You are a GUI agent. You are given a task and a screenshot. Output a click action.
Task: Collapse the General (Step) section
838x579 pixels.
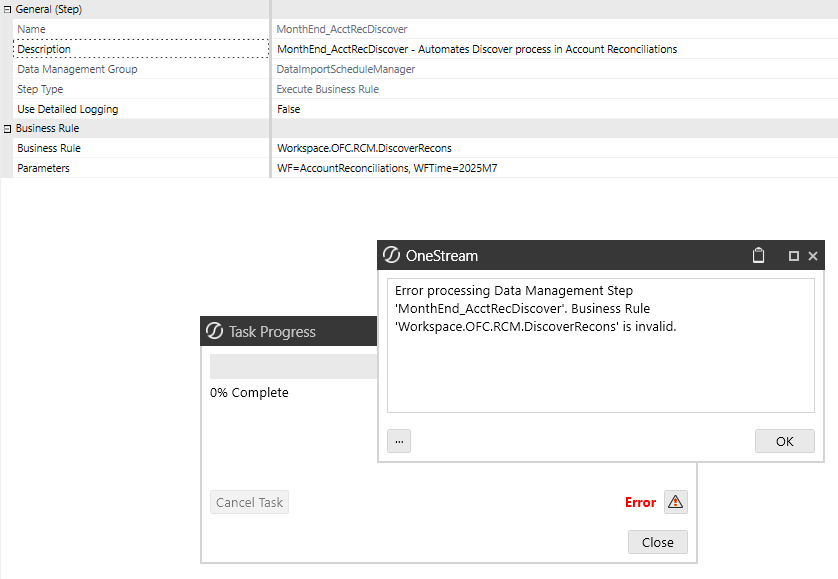[7, 9]
